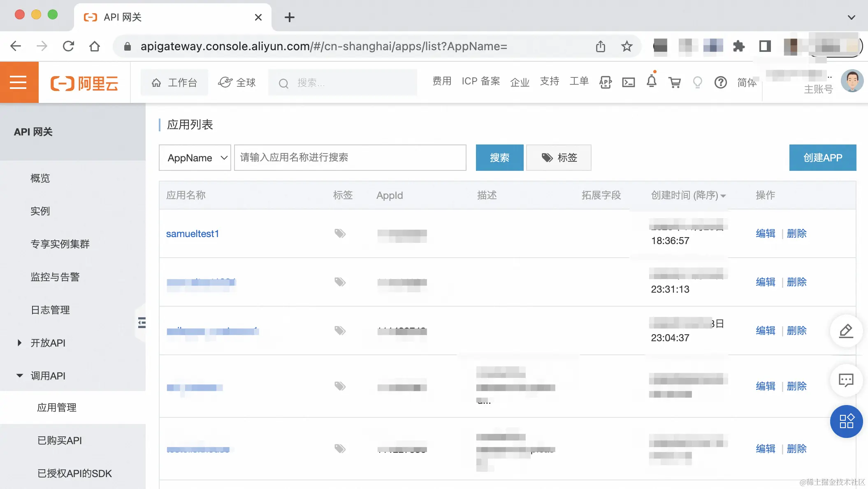Image resolution: width=868 pixels, height=489 pixels.
Task: Select 应用管理 in the sidebar
Action: pyautogui.click(x=57, y=407)
